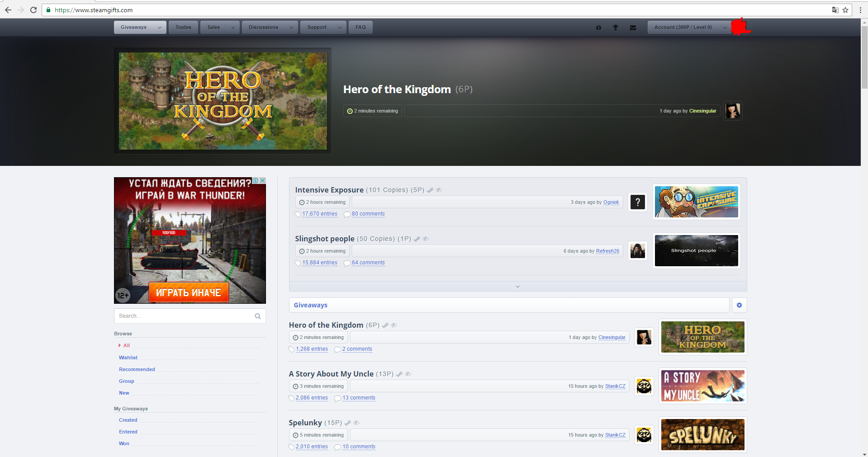Bookmark this page with the star icon
This screenshot has width=868, height=457.
[x=845, y=10]
